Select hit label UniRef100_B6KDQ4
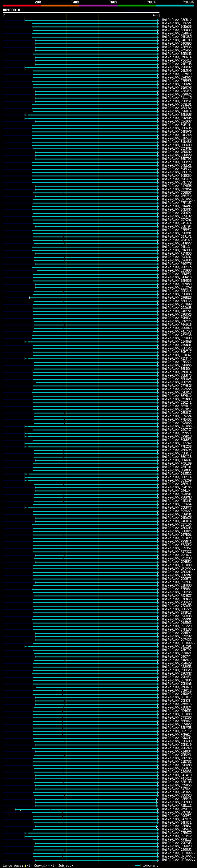The width and height of the screenshot is (197, 868). (x=176, y=369)
